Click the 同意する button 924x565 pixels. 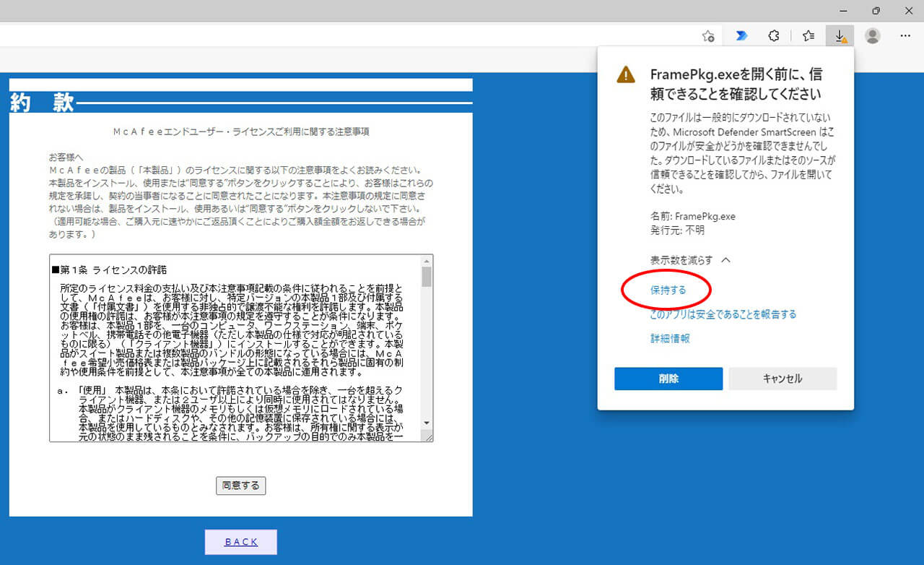click(241, 486)
